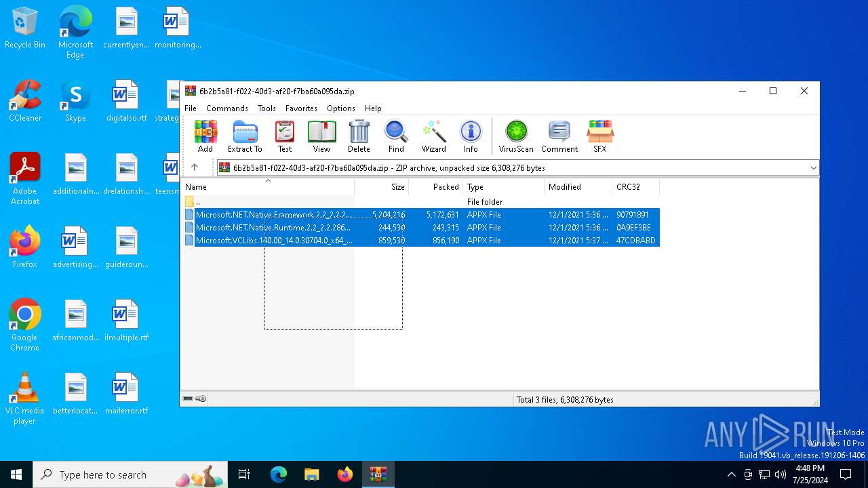Click the WinRAR title bar icon

tap(191, 91)
